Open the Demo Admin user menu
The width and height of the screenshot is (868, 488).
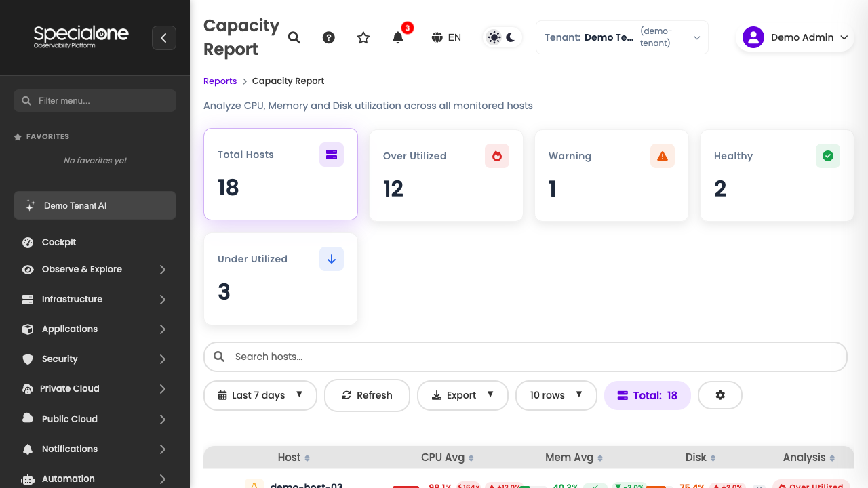click(x=795, y=37)
